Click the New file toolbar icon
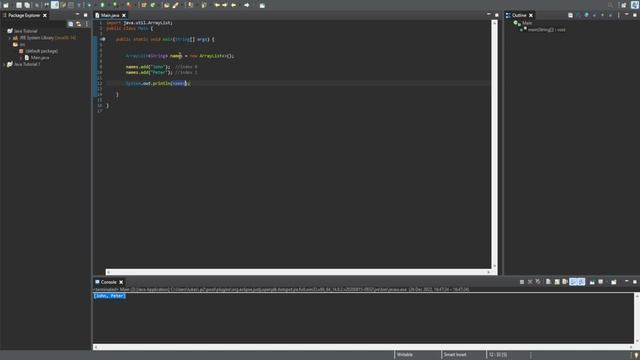Screen dimensions: 640x360 [6, 5]
